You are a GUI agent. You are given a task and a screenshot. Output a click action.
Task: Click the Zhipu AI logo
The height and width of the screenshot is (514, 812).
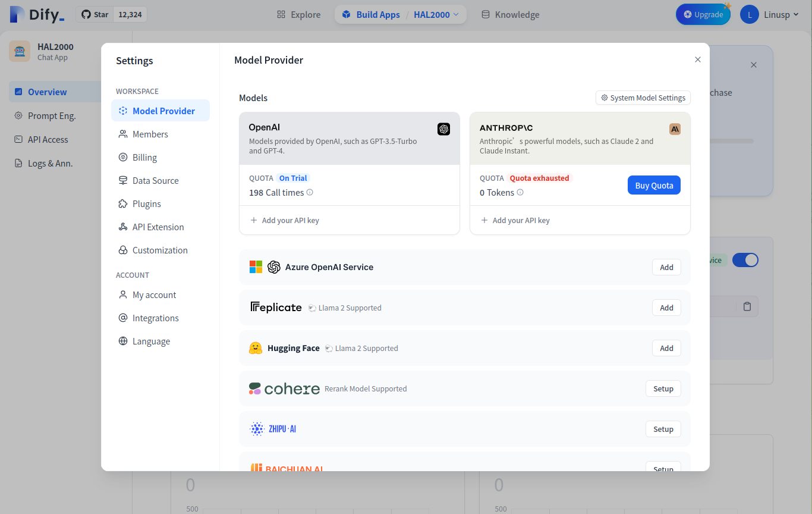(273, 429)
